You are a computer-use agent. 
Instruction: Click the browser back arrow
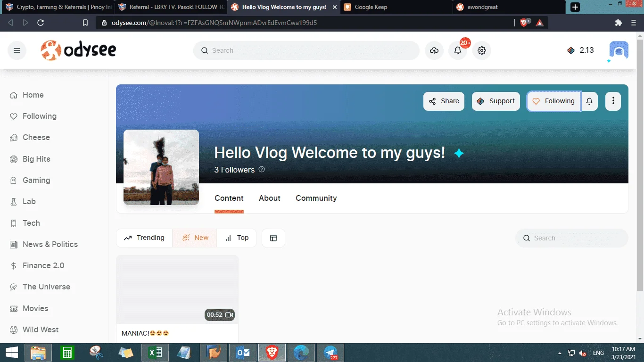click(x=11, y=23)
